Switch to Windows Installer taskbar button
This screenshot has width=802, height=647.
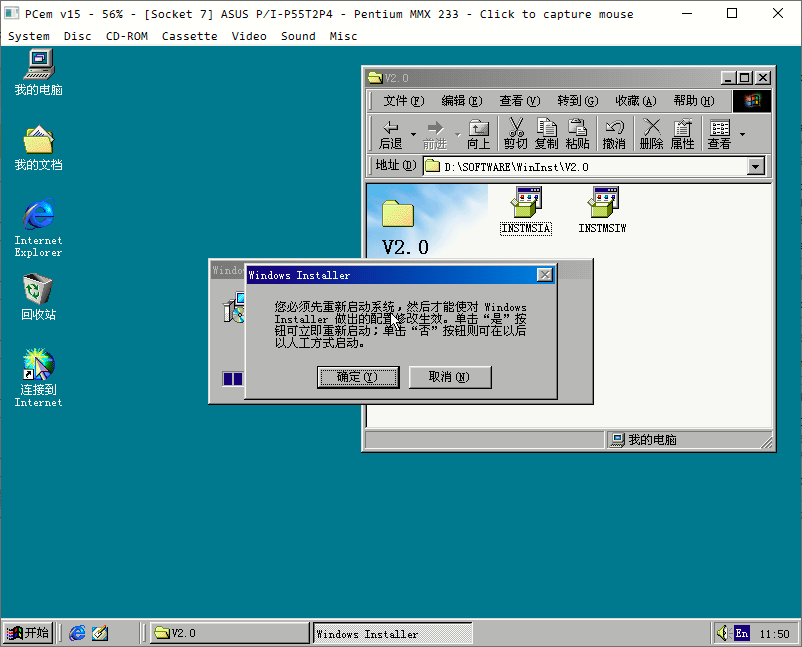pyautogui.click(x=393, y=633)
